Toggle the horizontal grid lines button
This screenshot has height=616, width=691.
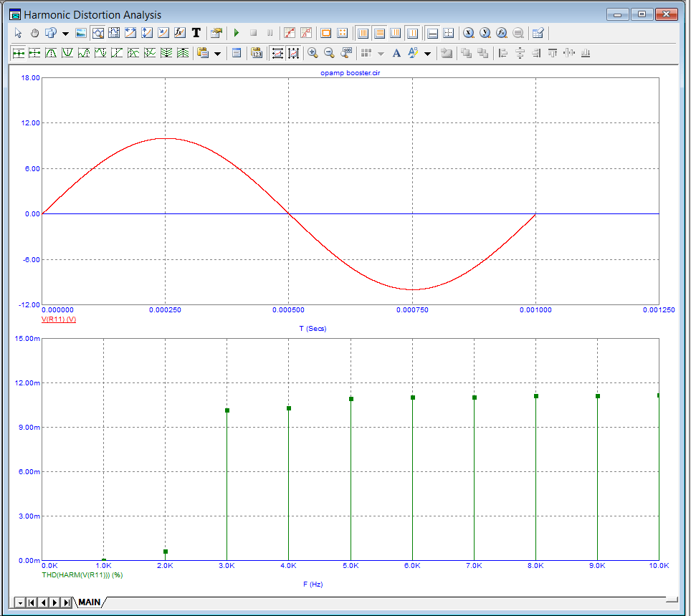[379, 33]
